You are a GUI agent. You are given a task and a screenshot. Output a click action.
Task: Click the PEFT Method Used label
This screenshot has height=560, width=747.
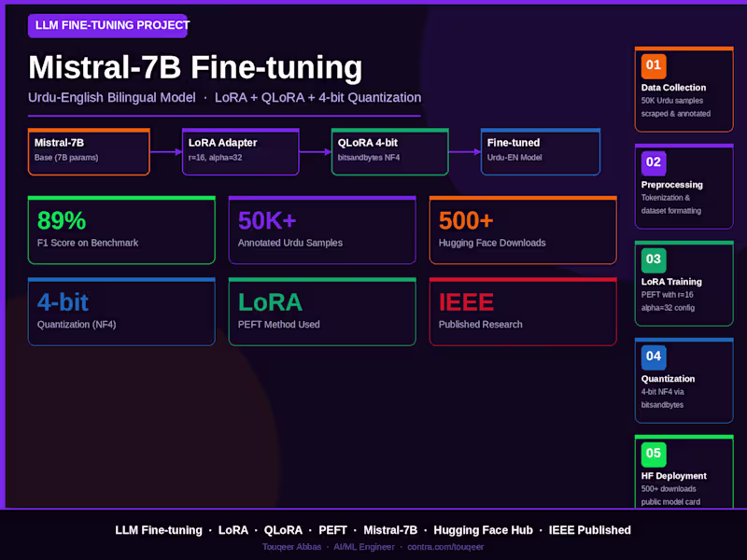coord(278,325)
